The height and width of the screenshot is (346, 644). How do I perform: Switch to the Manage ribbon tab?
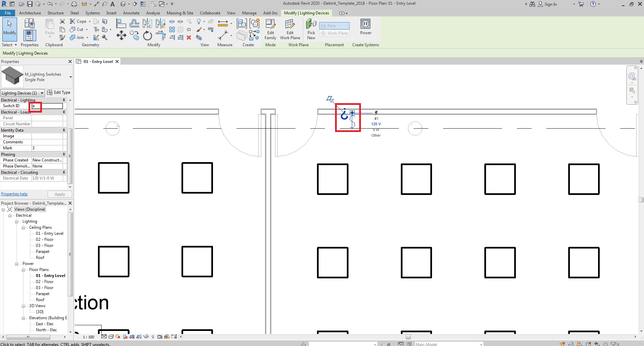[249, 13]
